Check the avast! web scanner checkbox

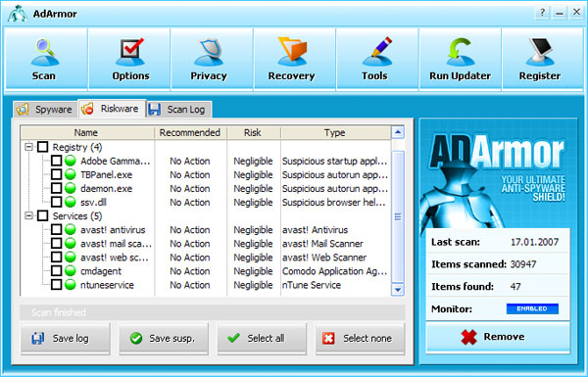click(x=56, y=258)
